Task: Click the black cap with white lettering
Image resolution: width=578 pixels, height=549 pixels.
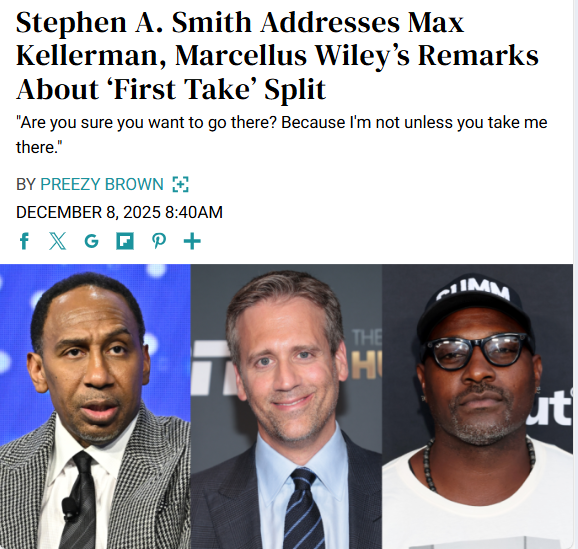Action: (x=475, y=307)
